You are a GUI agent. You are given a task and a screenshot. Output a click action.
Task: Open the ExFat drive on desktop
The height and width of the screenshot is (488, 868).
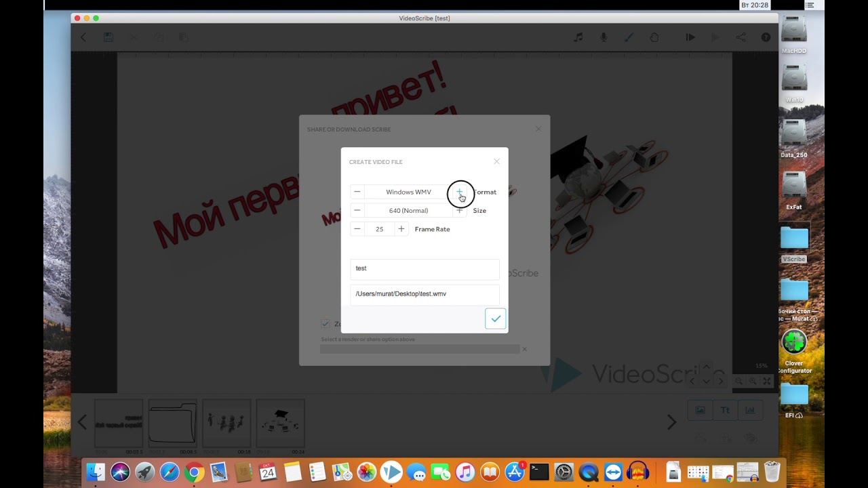click(x=794, y=190)
